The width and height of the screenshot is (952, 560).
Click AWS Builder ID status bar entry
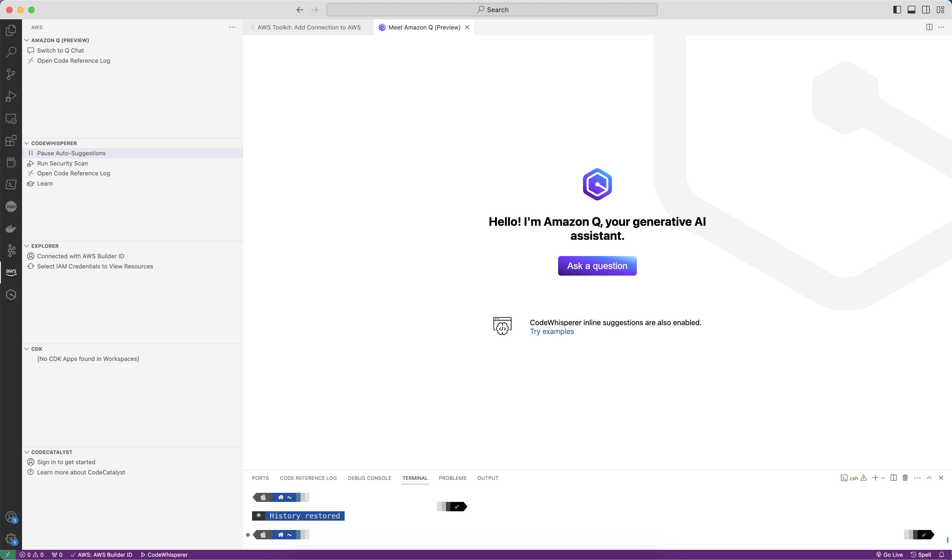pos(101,555)
